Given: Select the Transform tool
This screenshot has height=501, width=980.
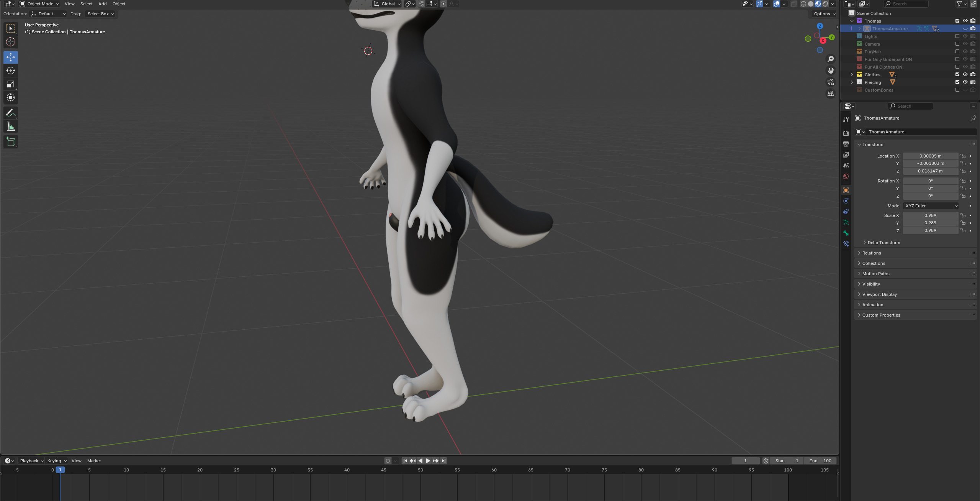Looking at the screenshot, I should tap(11, 97).
